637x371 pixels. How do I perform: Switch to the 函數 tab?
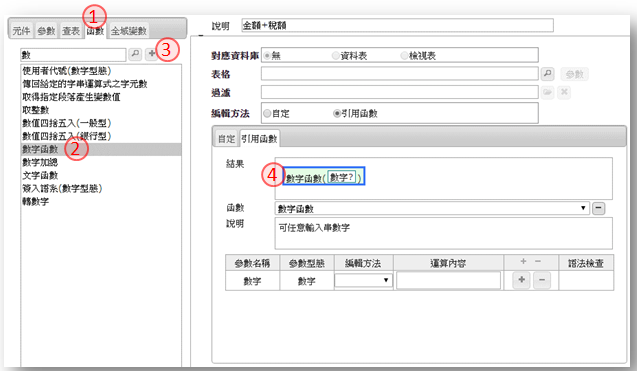pyautogui.click(x=95, y=31)
